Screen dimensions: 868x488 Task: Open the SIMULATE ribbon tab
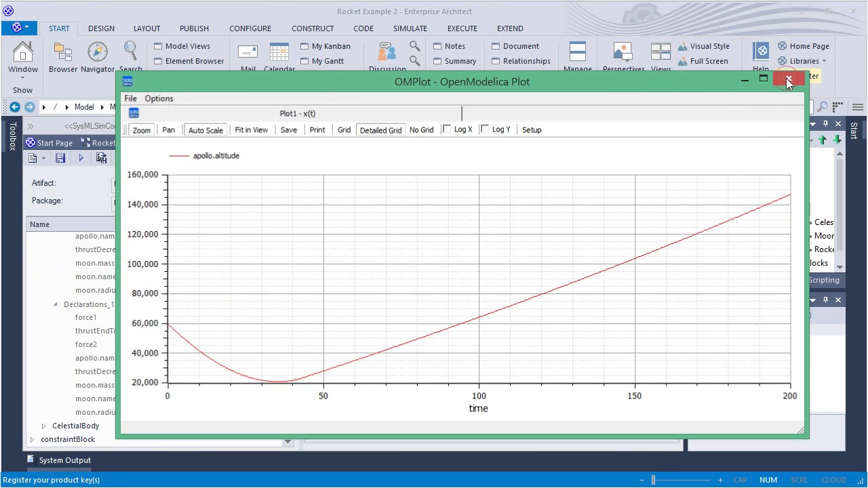pyautogui.click(x=410, y=28)
